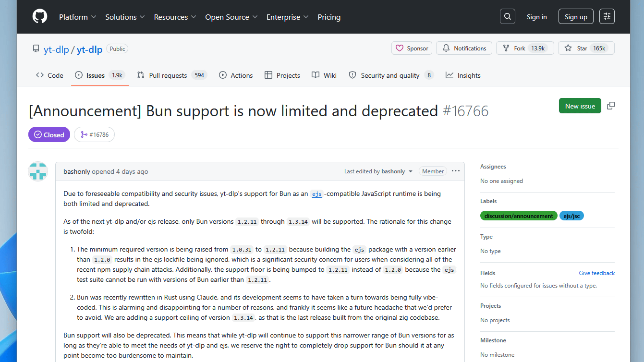Screen dimensions: 644x362
Task: Click the issue title heading text
Action: click(x=233, y=111)
